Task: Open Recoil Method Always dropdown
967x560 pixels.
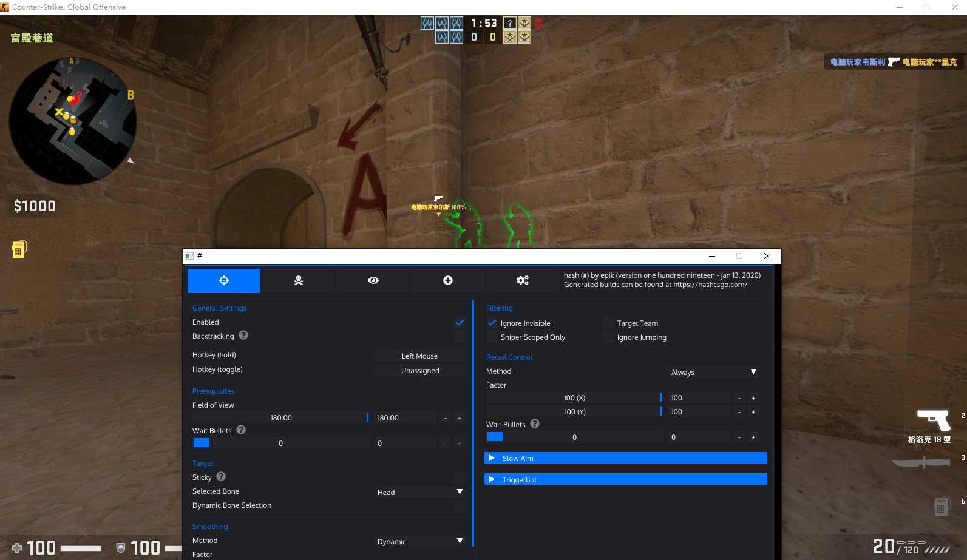Action: point(714,372)
